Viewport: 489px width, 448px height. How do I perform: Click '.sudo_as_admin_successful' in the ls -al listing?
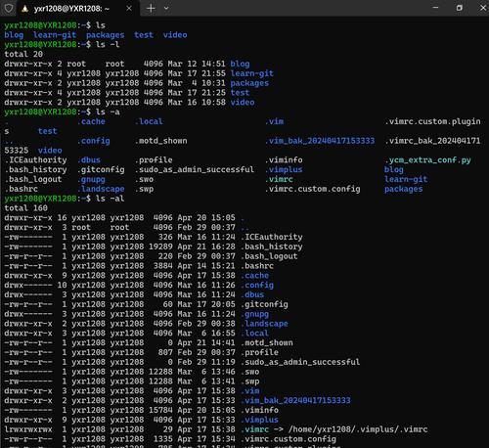pos(300,362)
